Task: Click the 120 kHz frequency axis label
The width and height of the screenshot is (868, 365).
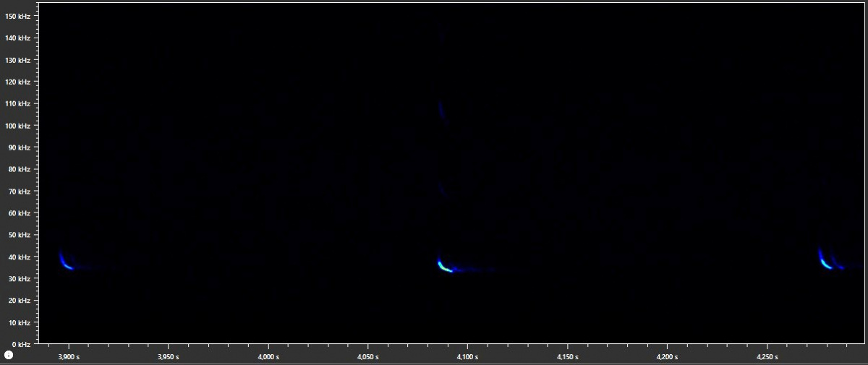Action: tap(17, 82)
